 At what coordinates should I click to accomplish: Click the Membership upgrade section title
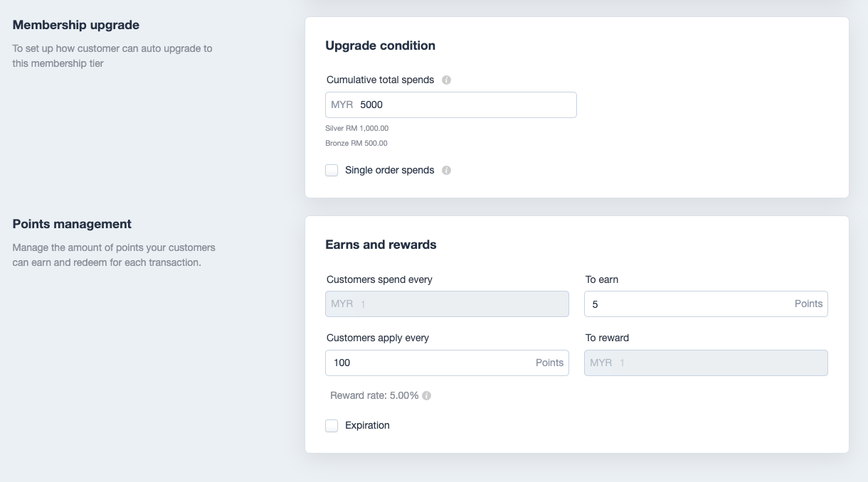[76, 25]
